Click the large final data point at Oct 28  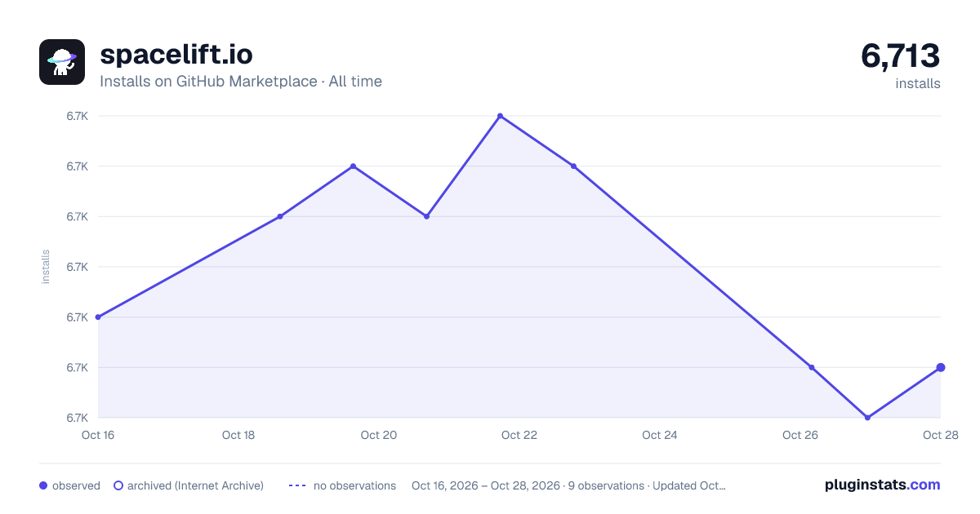[941, 367]
